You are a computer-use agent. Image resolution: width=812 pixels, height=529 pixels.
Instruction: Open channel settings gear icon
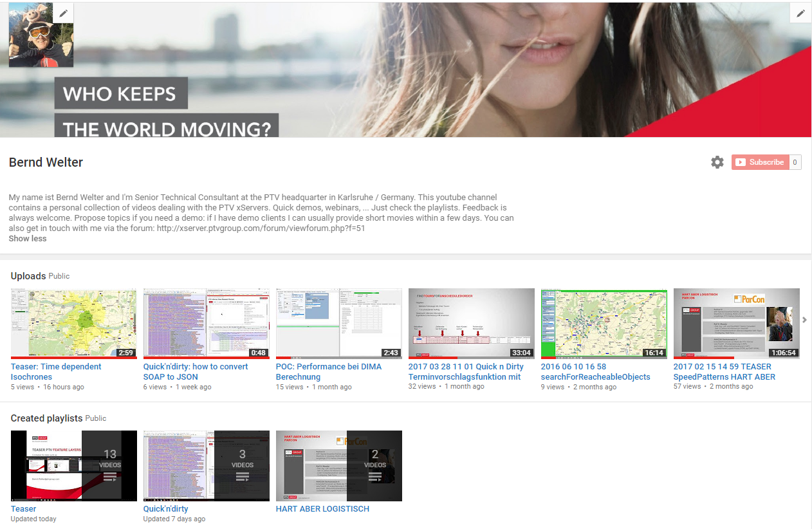pos(717,162)
